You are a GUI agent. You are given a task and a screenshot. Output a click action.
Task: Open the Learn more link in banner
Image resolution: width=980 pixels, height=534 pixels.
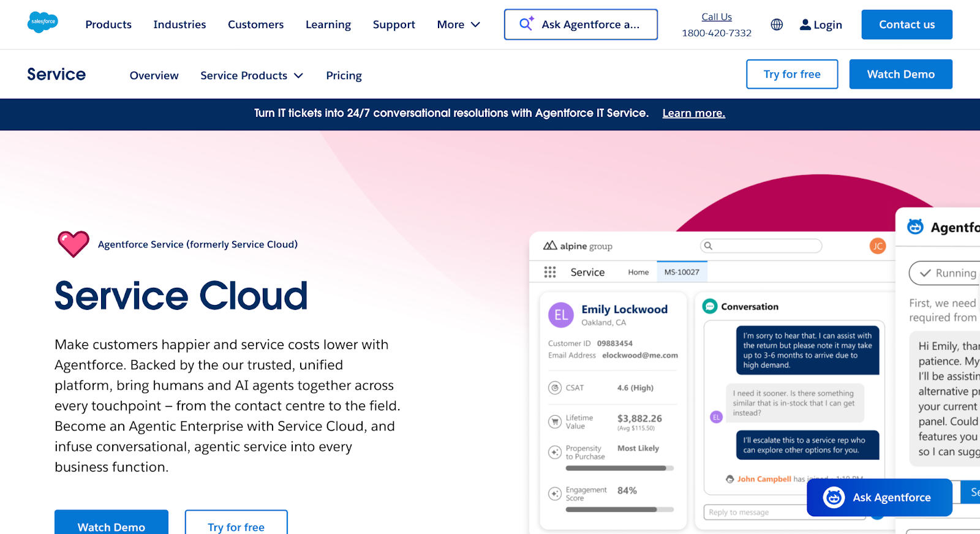click(693, 113)
